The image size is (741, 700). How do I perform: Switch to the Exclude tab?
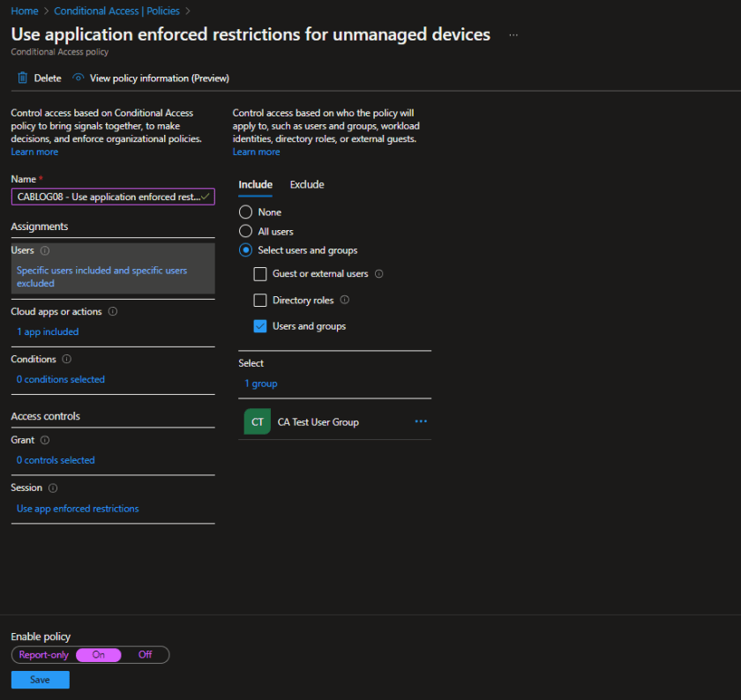(307, 184)
